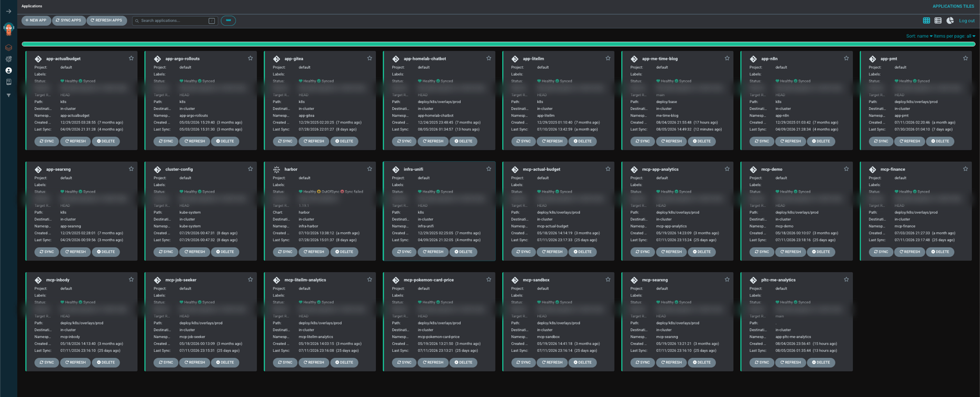
Task: Click the git icon on app-litellm tile
Action: 514,59
